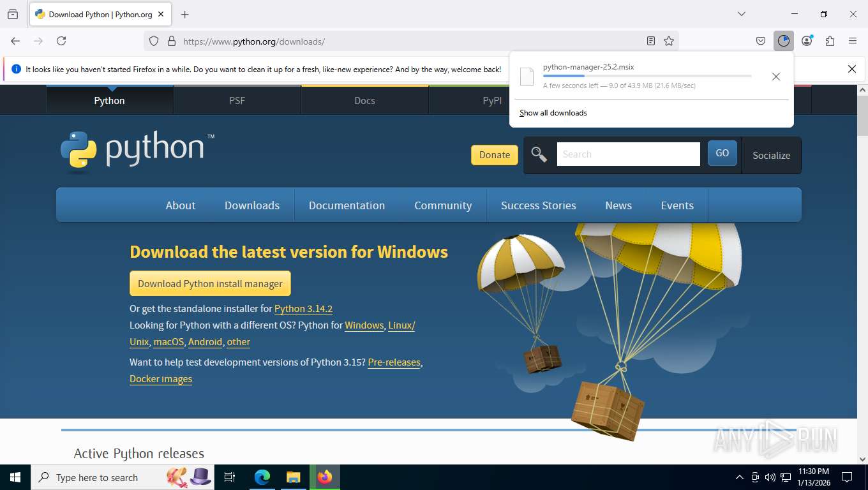Click the download progress bar
This screenshot has width=868, height=490.
647,76
